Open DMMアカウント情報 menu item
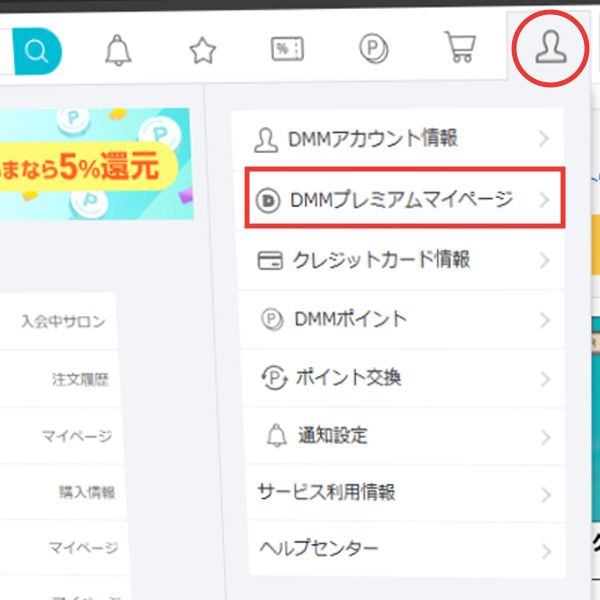 (x=398, y=139)
